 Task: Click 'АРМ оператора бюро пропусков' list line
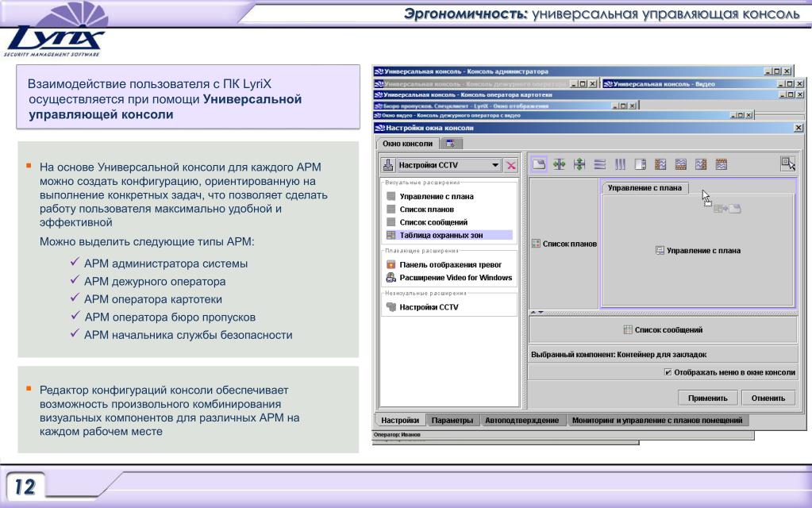coord(170,317)
